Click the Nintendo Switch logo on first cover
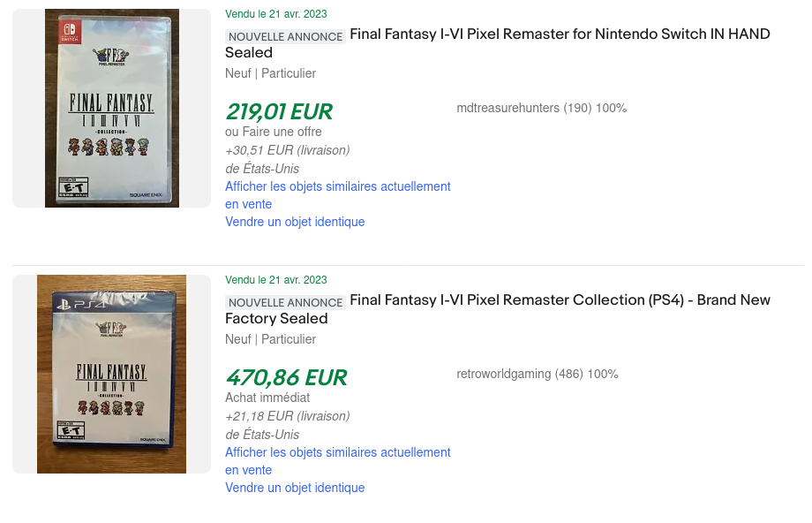The image size is (812, 523). 69,31
